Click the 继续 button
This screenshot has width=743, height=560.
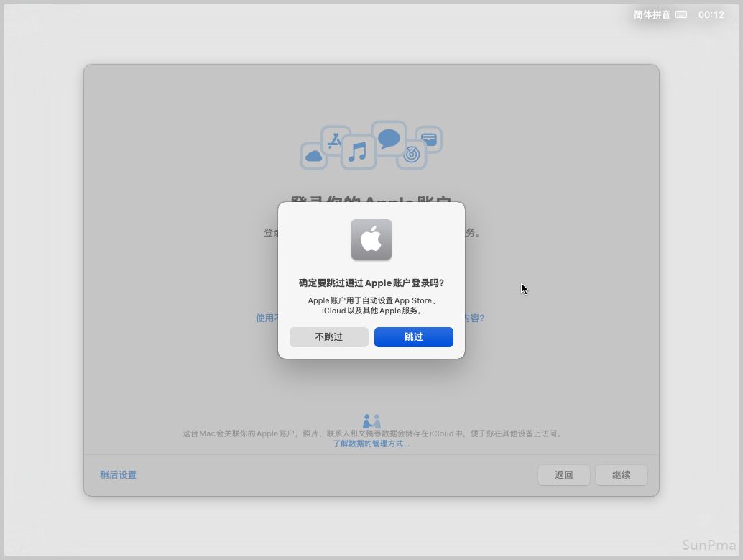pos(621,475)
